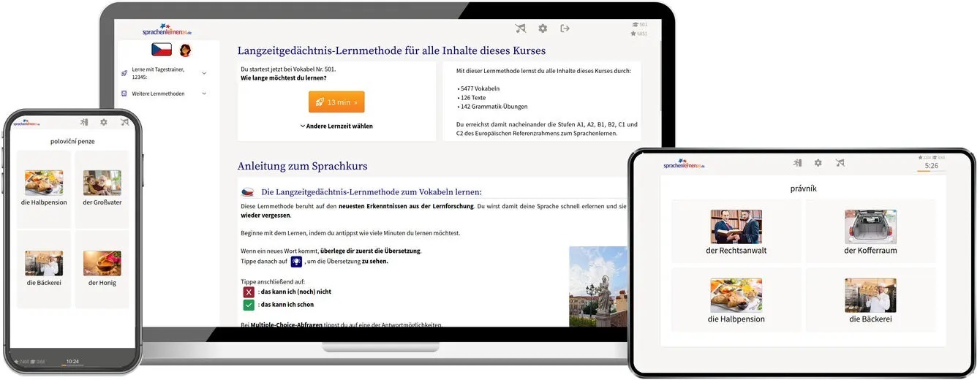Click phrase poloviční penze on phone

tap(72, 141)
